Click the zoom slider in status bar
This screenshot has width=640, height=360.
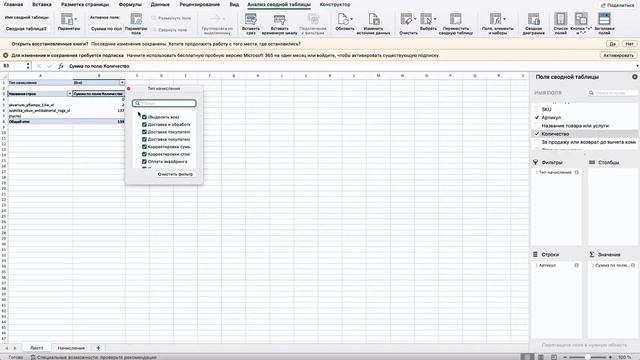click(x=588, y=357)
